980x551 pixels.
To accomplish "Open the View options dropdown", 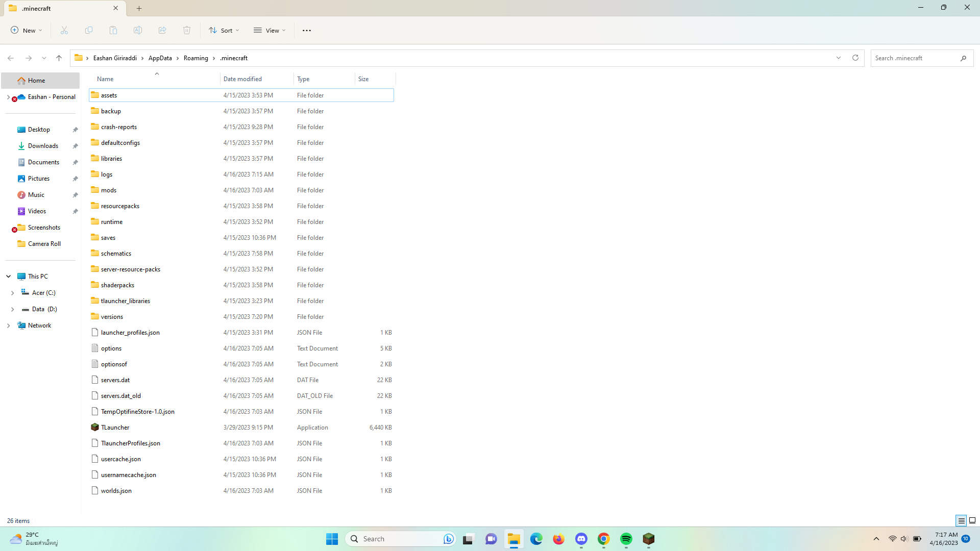I will click(x=270, y=31).
